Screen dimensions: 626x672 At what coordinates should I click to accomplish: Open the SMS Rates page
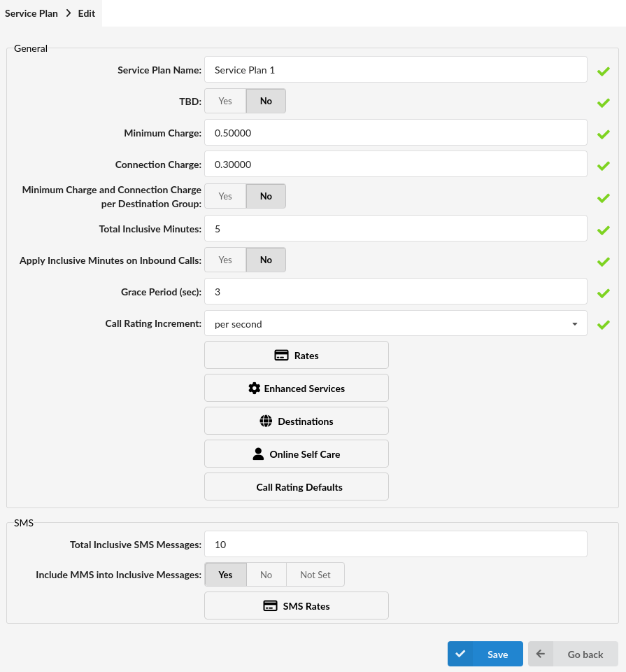pyautogui.click(x=297, y=606)
